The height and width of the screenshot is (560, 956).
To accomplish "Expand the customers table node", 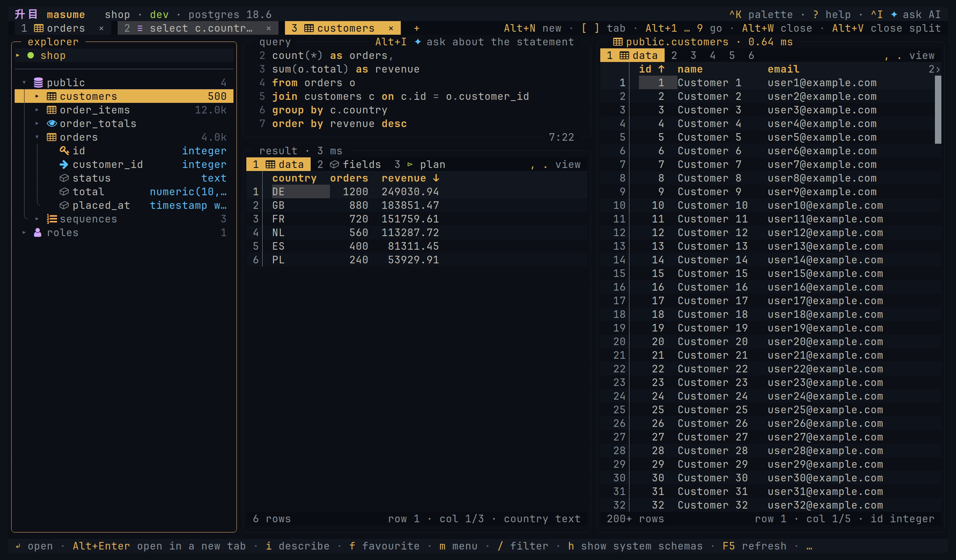I will click(x=37, y=96).
